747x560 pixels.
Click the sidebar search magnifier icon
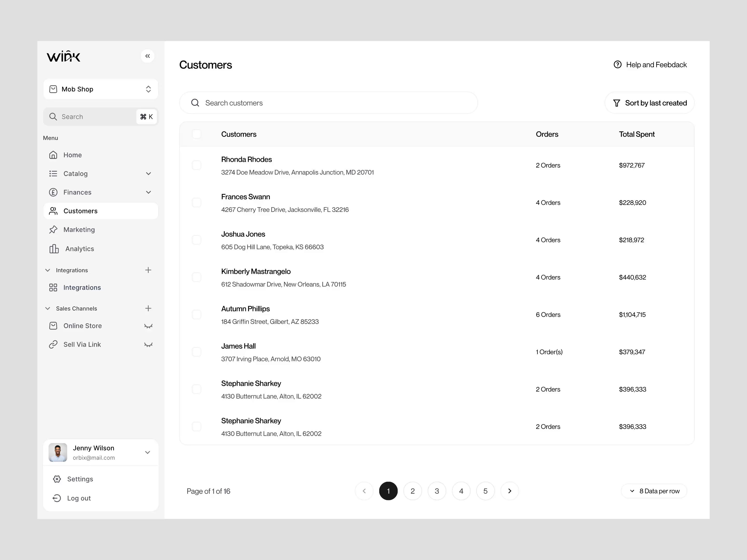pyautogui.click(x=53, y=117)
